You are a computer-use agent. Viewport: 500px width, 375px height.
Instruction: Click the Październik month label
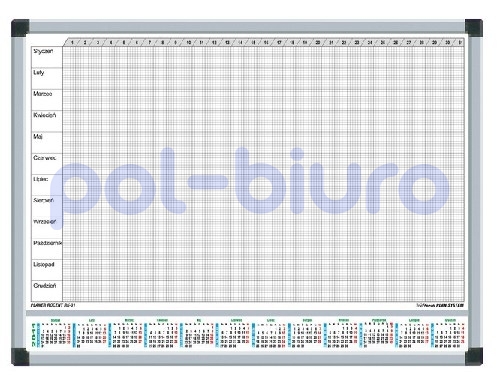point(47,243)
